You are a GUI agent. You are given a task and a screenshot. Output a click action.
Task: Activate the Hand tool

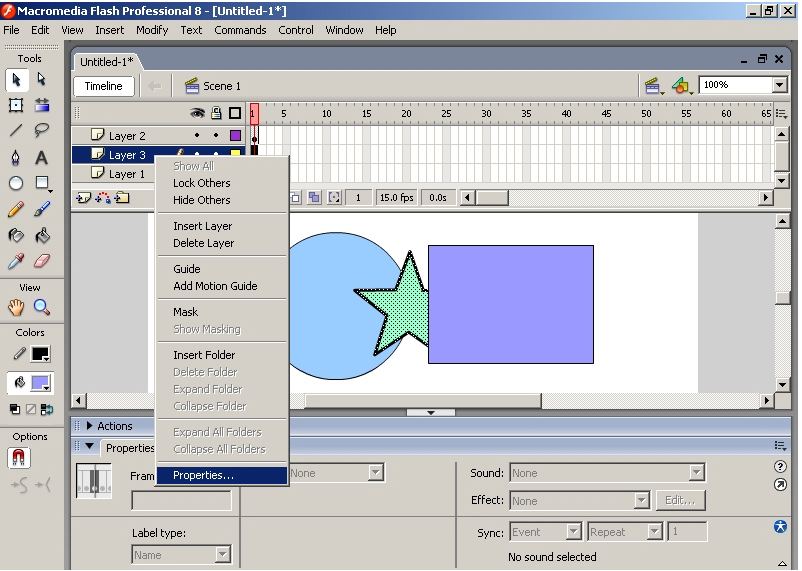click(16, 308)
